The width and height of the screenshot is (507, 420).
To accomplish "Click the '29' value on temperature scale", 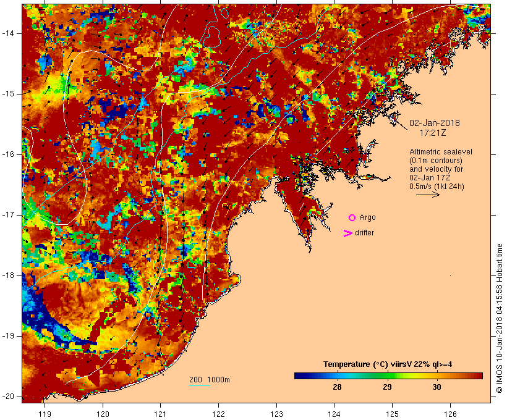I will point(387,387).
